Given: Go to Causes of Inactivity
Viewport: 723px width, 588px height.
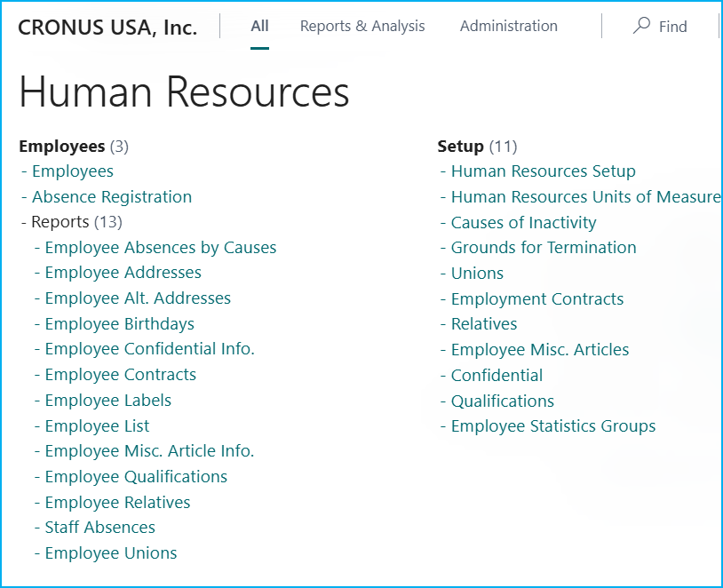Looking at the screenshot, I should click(x=524, y=223).
